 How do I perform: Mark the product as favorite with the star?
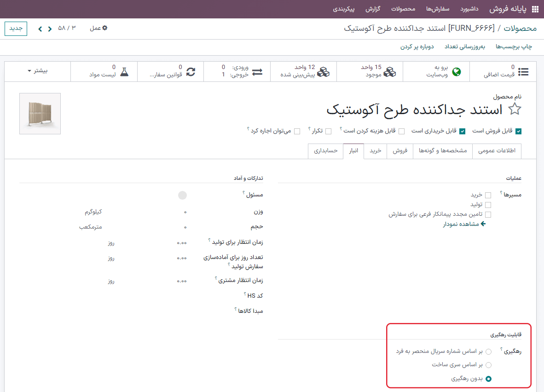[515, 110]
